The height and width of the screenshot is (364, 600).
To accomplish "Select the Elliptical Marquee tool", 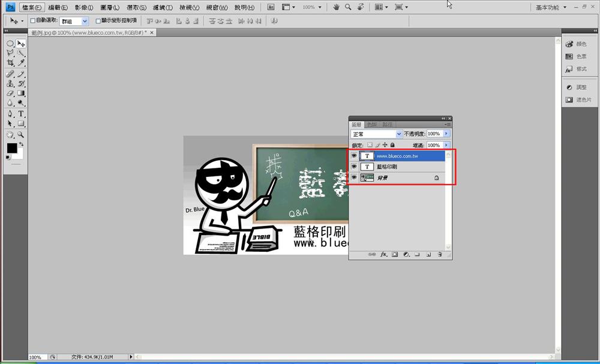I will point(10,44).
